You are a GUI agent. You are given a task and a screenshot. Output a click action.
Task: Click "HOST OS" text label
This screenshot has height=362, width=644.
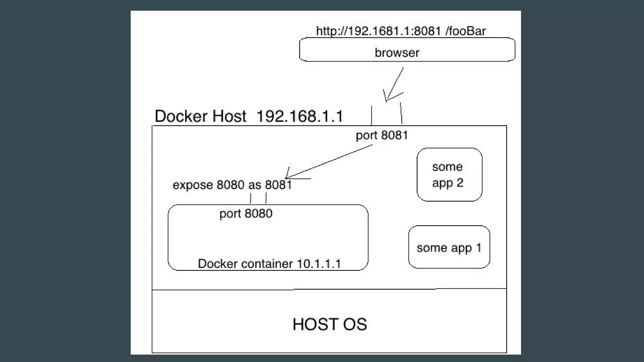(330, 324)
